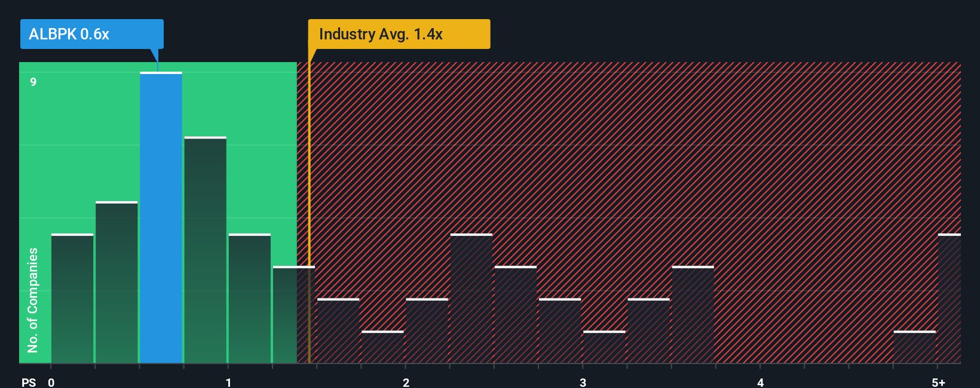This screenshot has width=980, height=388.
Task: Click the first histogram bar at PS 0
Action: click(72, 298)
